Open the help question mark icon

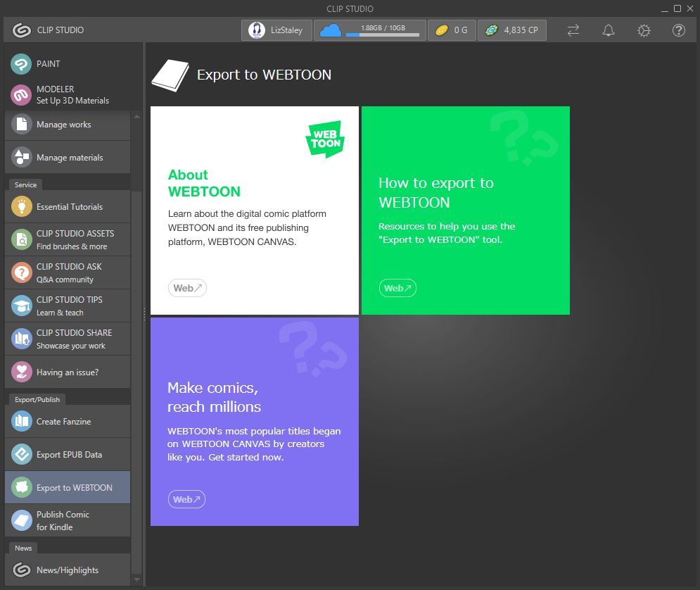pyautogui.click(x=679, y=30)
